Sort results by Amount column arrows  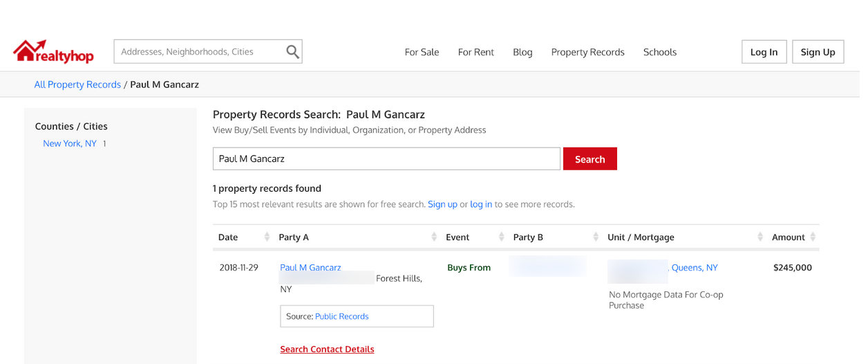[x=813, y=237]
